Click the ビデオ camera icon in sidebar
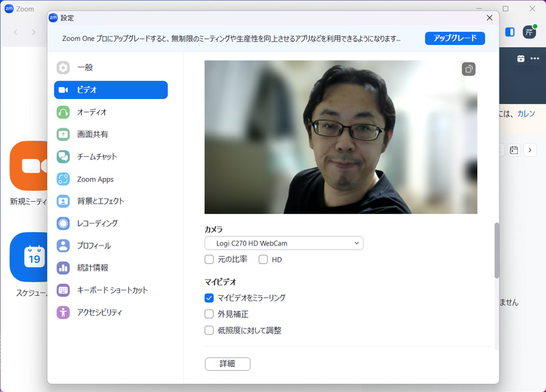 click(x=63, y=90)
